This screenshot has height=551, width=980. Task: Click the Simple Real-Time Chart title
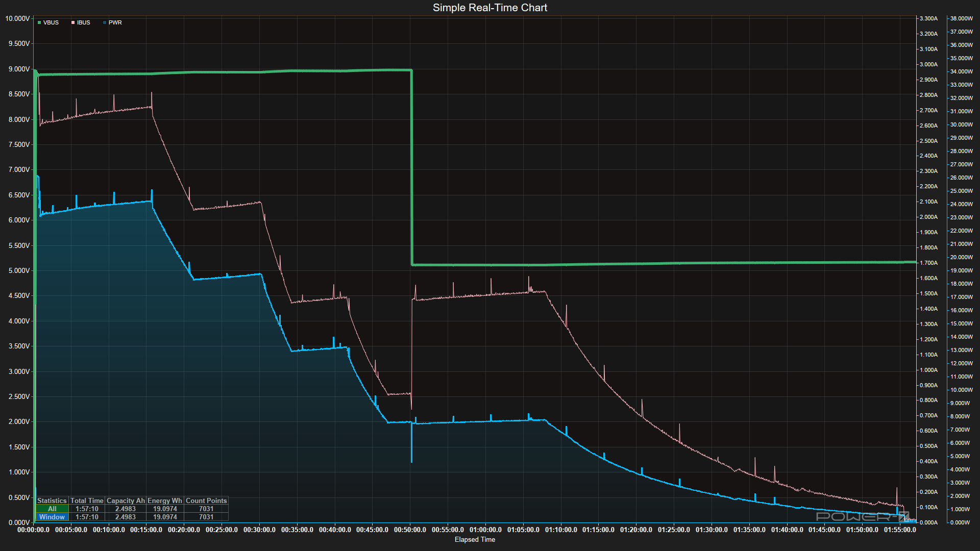pos(489,8)
